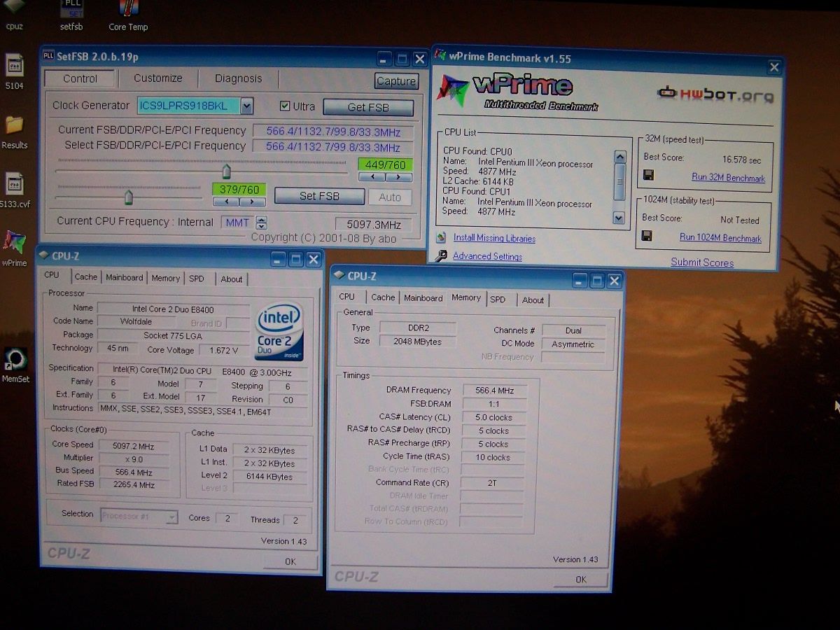Image resolution: width=840 pixels, height=630 pixels.
Task: Click the 16.578 sec best score
Action: (x=741, y=160)
